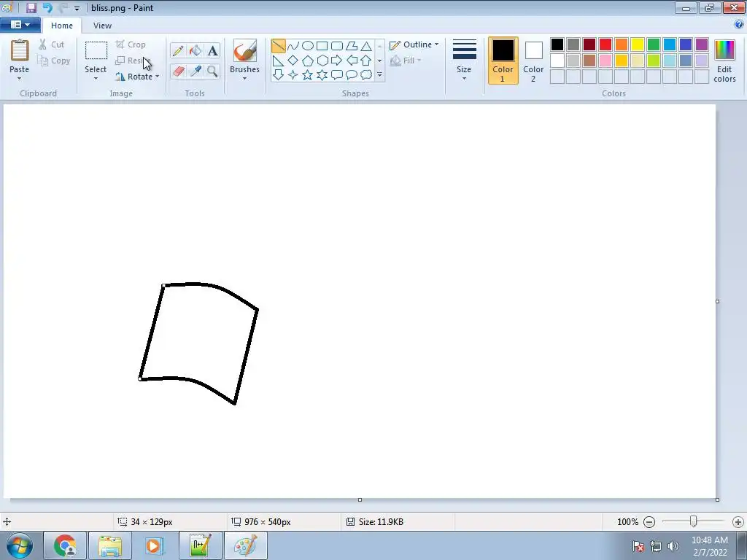Open the Rotate dropdown
Viewport: 747px width, 560px height.
click(x=137, y=76)
